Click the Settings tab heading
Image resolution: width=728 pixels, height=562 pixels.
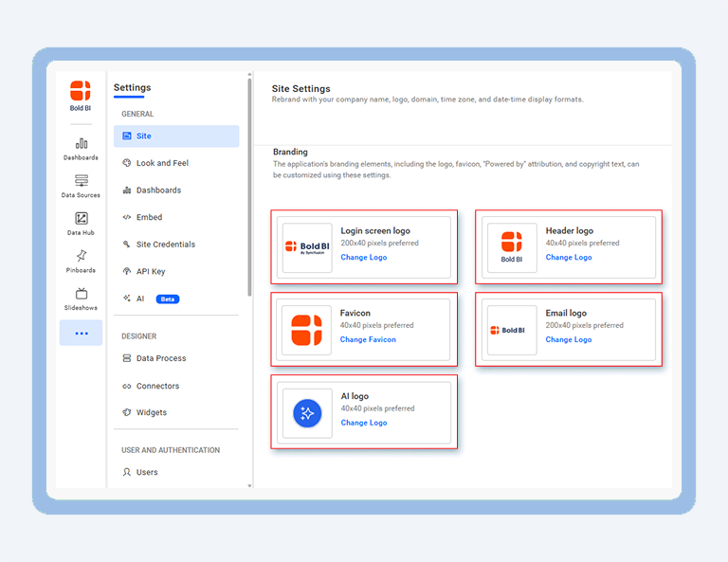pos(133,88)
